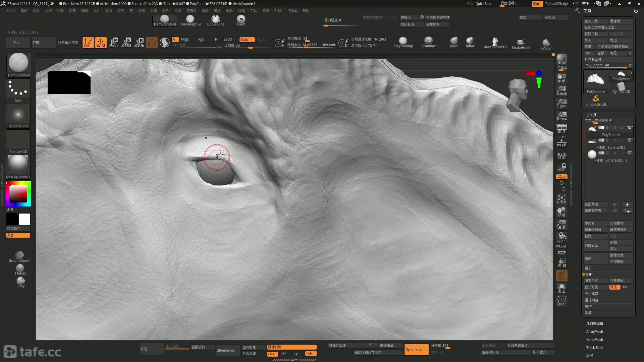This screenshot has width=644, height=362.
Task: Activate the Move gizmo (M) icon
Action: (114, 43)
